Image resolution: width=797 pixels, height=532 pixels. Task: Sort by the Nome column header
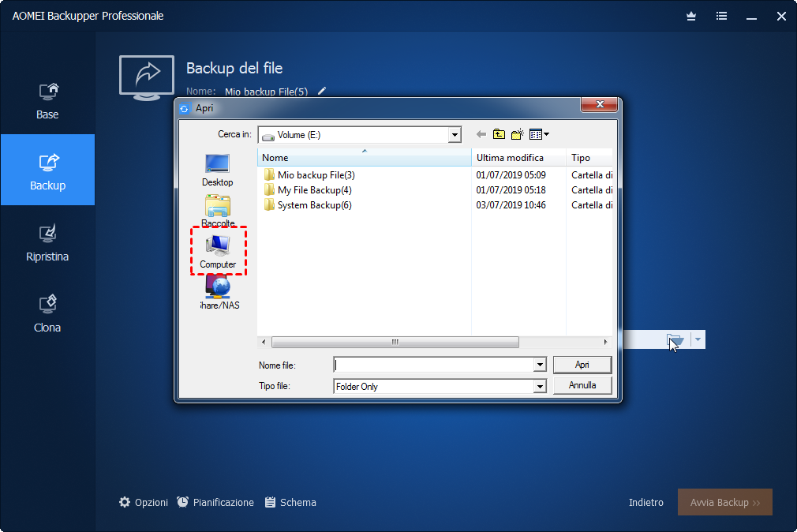(x=364, y=158)
